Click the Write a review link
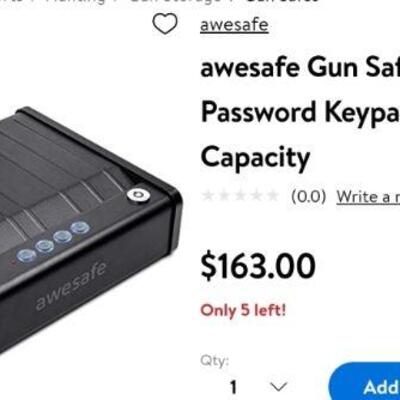Image resolution: width=400 pixels, height=400 pixels. pyautogui.click(x=368, y=197)
